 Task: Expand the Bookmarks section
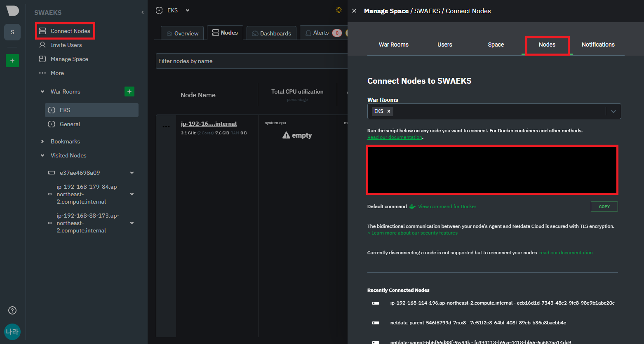tap(42, 141)
